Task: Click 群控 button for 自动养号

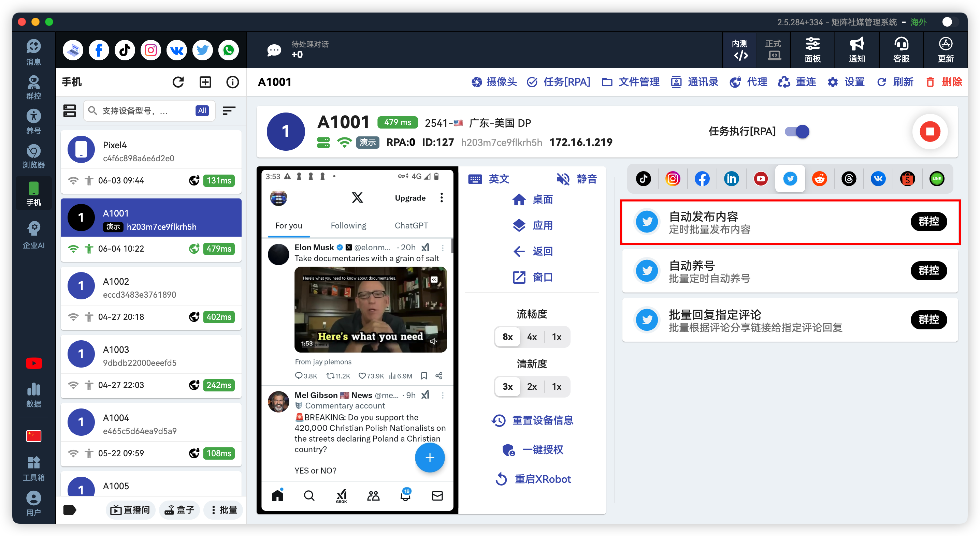Action: (928, 270)
